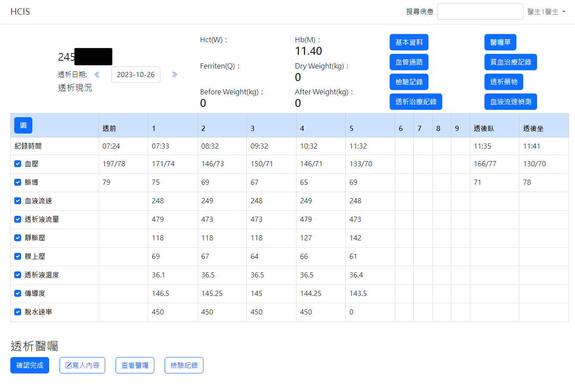
Task: Open the dialysis date picker field
Action: [136, 75]
